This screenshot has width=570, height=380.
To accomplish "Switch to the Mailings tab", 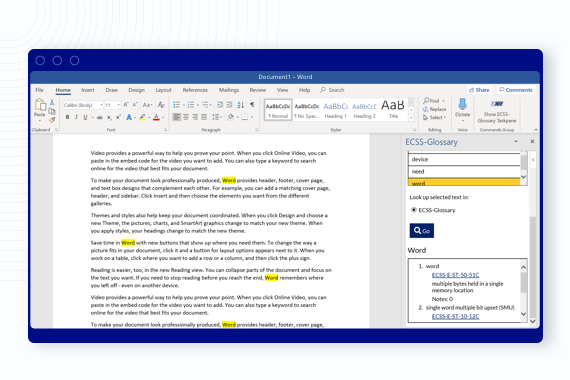I will (229, 90).
